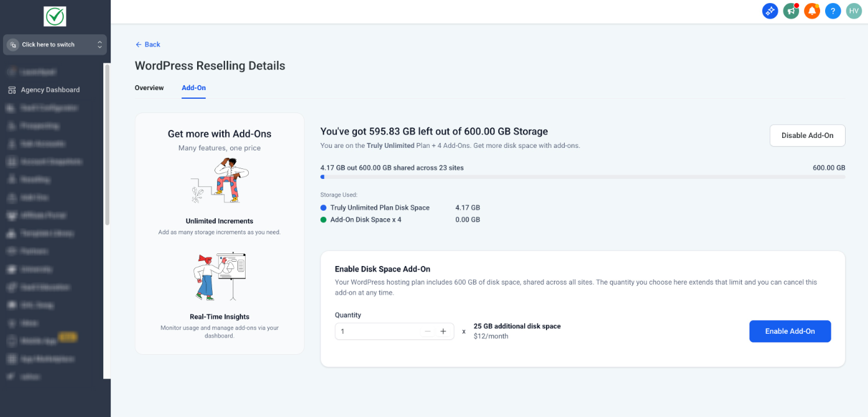Click the 'Many features, one price' subtitle
Screen dimensions: 868x417
coord(219,148)
